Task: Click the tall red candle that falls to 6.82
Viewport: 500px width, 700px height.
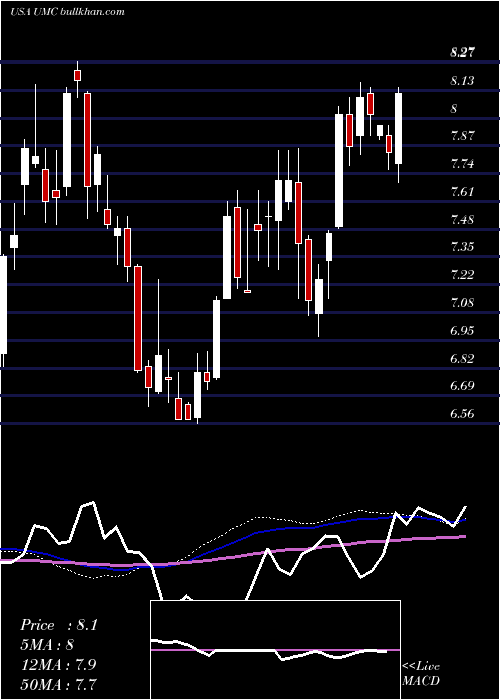Action: 138,318
